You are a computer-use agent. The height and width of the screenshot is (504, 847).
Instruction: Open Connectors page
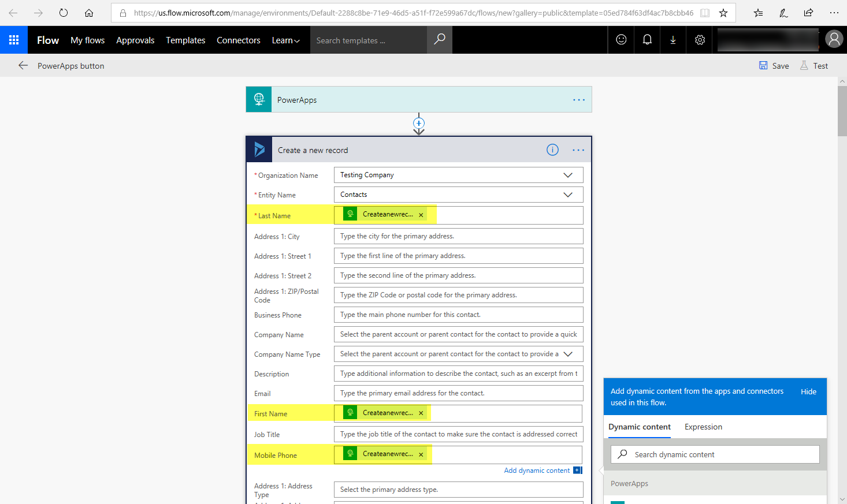pos(239,40)
